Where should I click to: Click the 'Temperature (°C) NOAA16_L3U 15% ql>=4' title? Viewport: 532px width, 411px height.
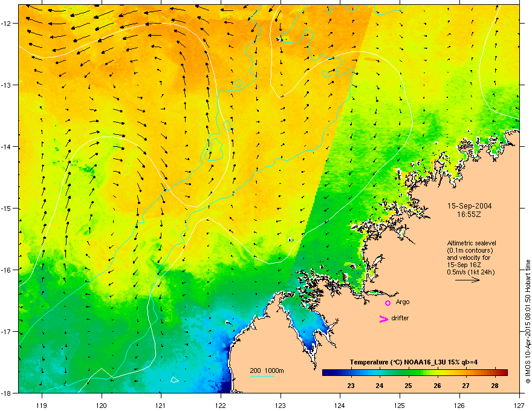(x=414, y=362)
